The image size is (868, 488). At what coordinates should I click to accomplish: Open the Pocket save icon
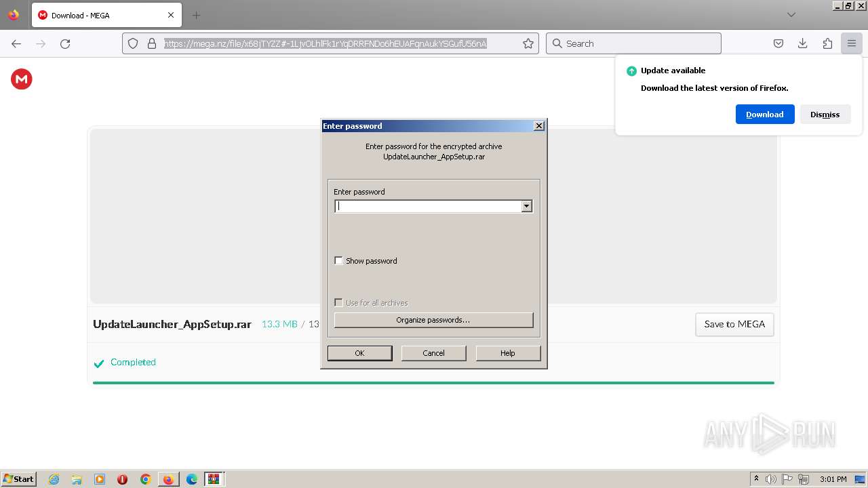click(x=778, y=43)
